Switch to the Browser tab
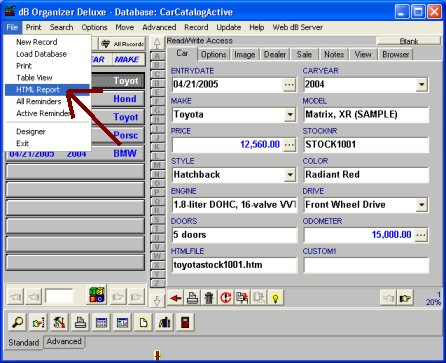The image size is (446, 363). pos(396,55)
